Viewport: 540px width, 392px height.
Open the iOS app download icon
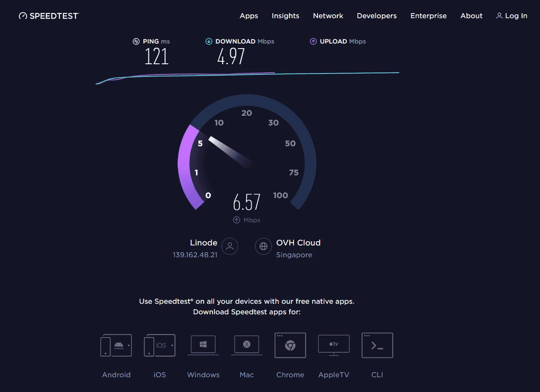pos(160,346)
